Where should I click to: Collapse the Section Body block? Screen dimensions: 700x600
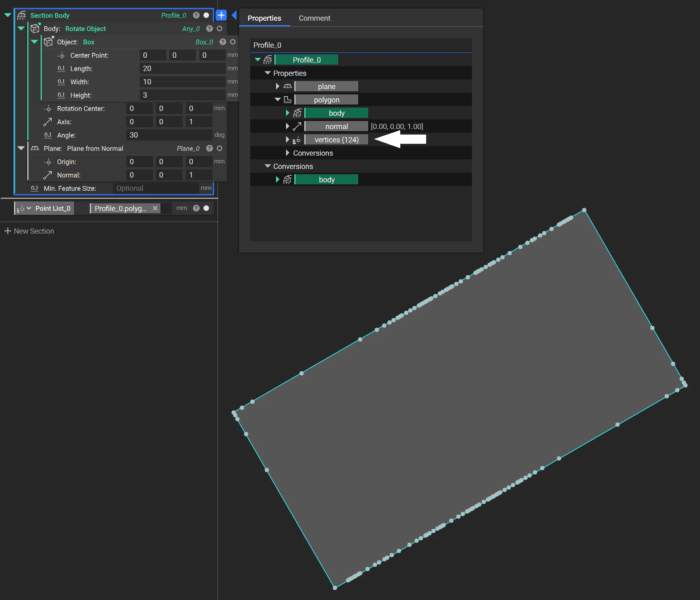click(x=7, y=15)
